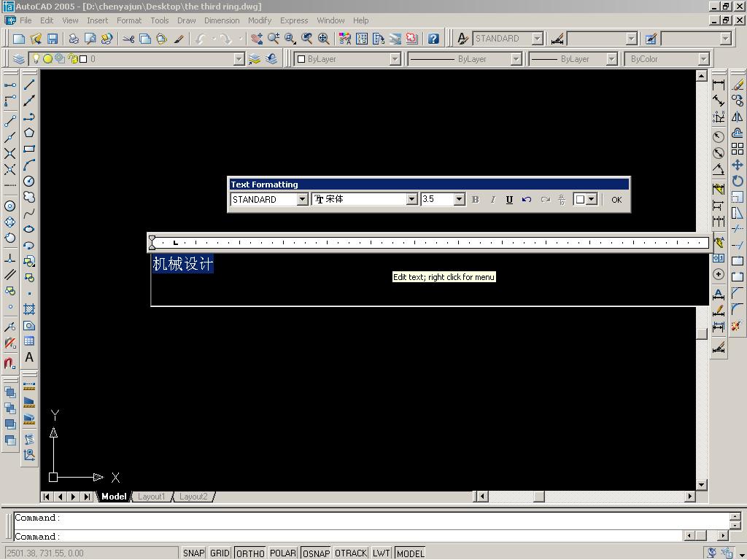Click the Save icon
This screenshot has width=747, height=560.
tap(53, 39)
